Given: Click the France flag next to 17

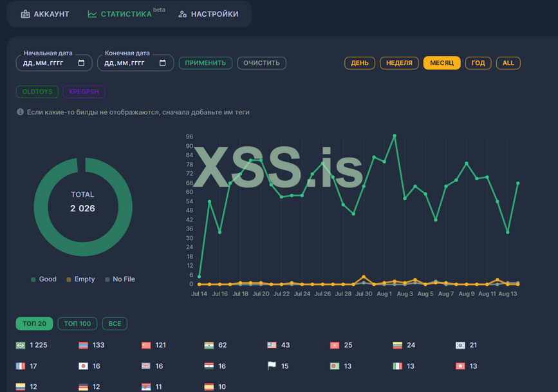Looking at the screenshot, I should click(21, 366).
